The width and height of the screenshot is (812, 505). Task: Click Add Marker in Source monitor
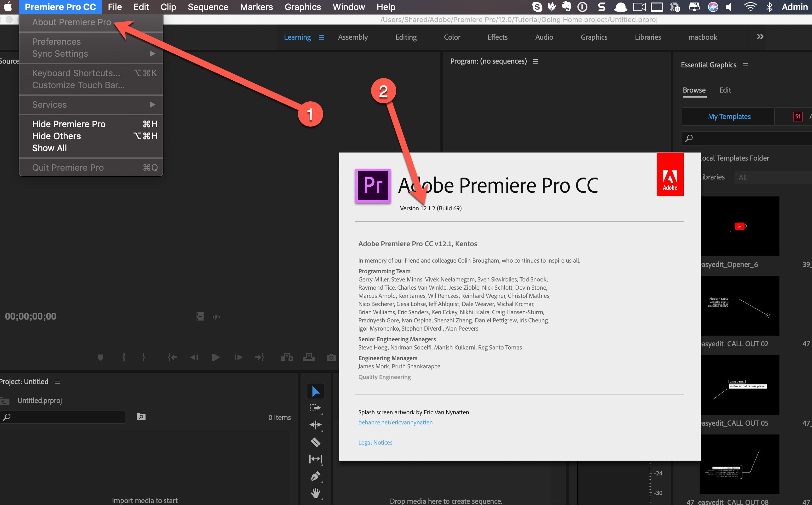coord(100,357)
